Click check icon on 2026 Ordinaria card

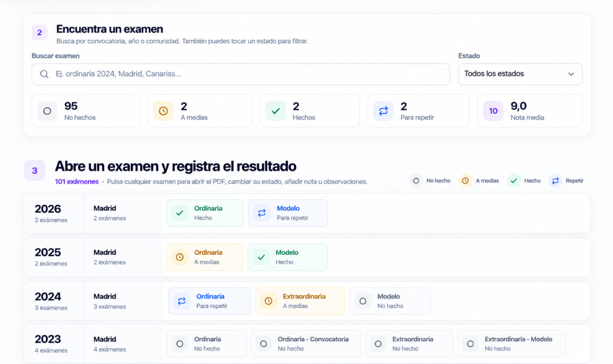pos(180,213)
